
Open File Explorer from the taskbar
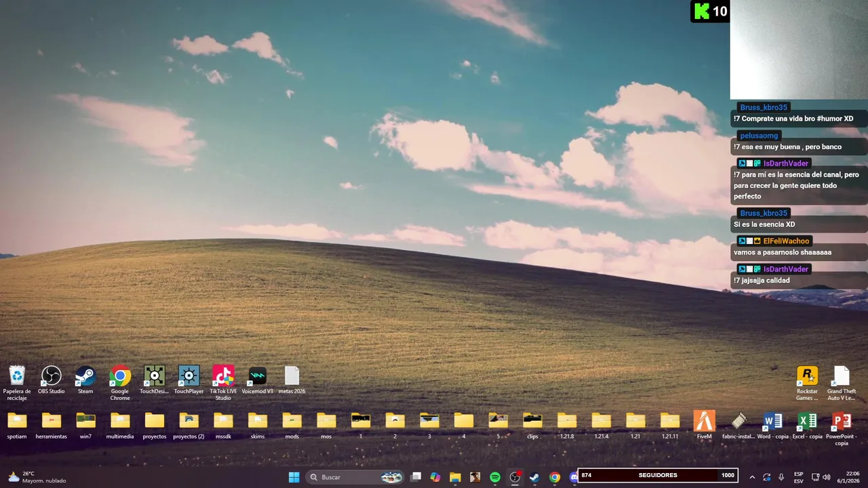pyautogui.click(x=455, y=477)
